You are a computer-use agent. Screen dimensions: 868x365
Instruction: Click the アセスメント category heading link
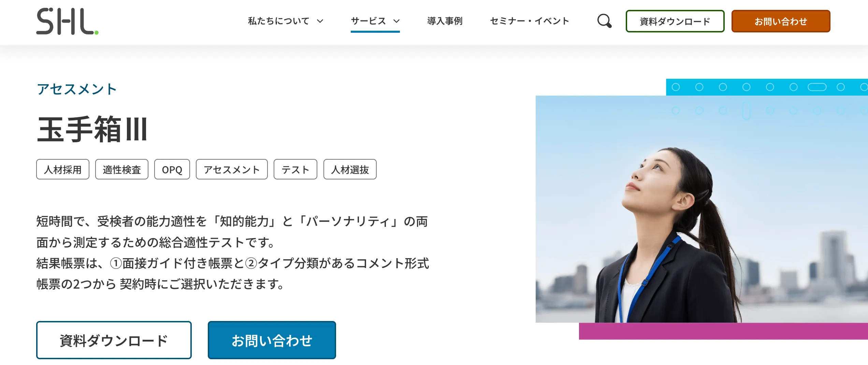coord(77,89)
